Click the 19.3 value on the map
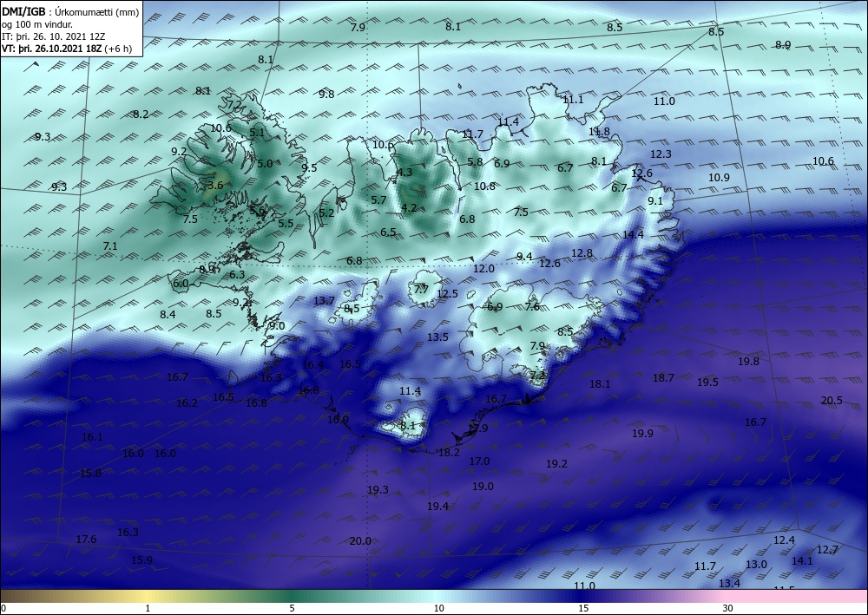This screenshot has height=615, width=868. pyautogui.click(x=378, y=490)
